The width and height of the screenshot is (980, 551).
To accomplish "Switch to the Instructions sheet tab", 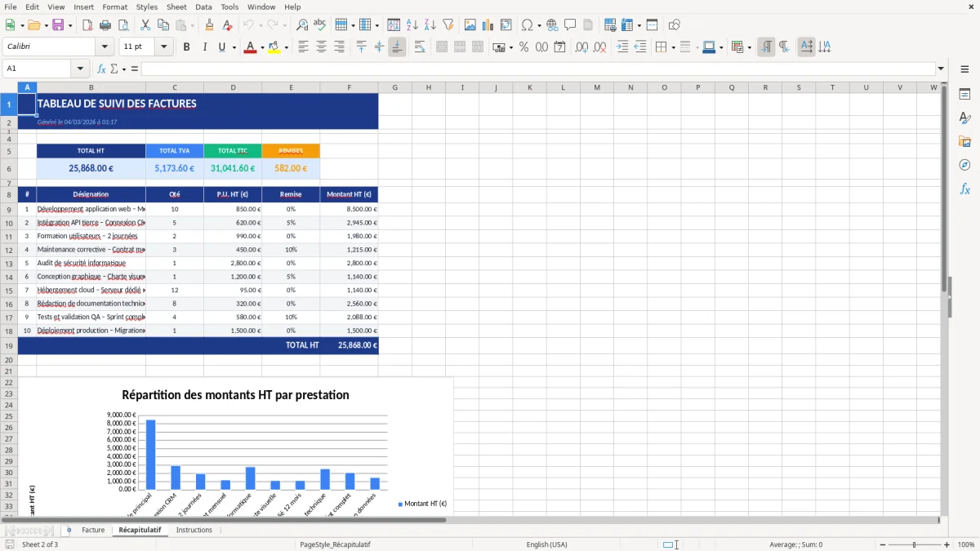I will pos(194,530).
